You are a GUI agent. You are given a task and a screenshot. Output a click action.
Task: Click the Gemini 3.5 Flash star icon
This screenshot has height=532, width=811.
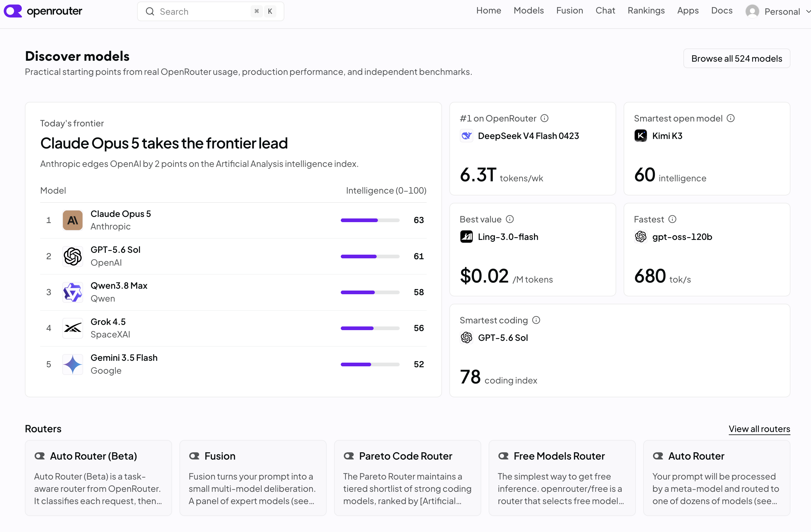click(73, 364)
